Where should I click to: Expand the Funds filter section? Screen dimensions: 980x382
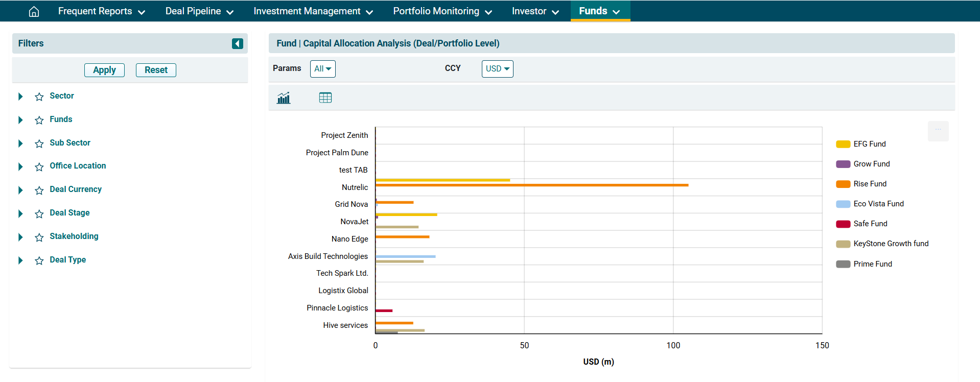pyautogui.click(x=20, y=120)
